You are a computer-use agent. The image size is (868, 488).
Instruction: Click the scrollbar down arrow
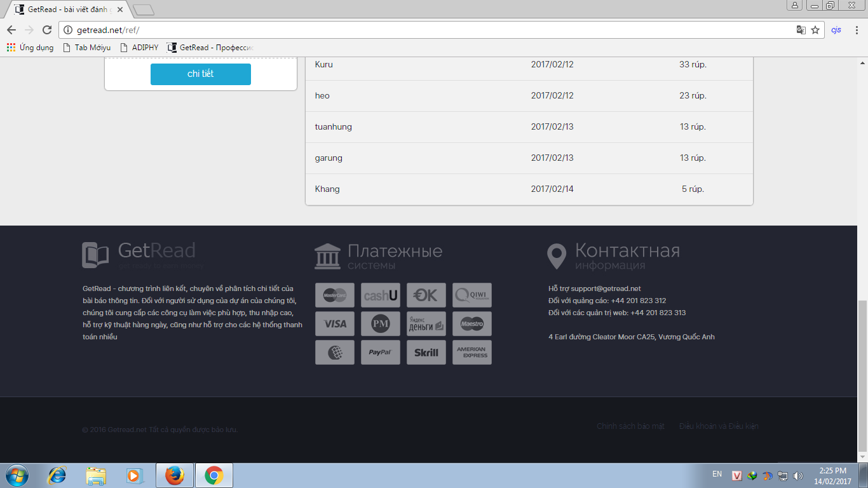862,457
